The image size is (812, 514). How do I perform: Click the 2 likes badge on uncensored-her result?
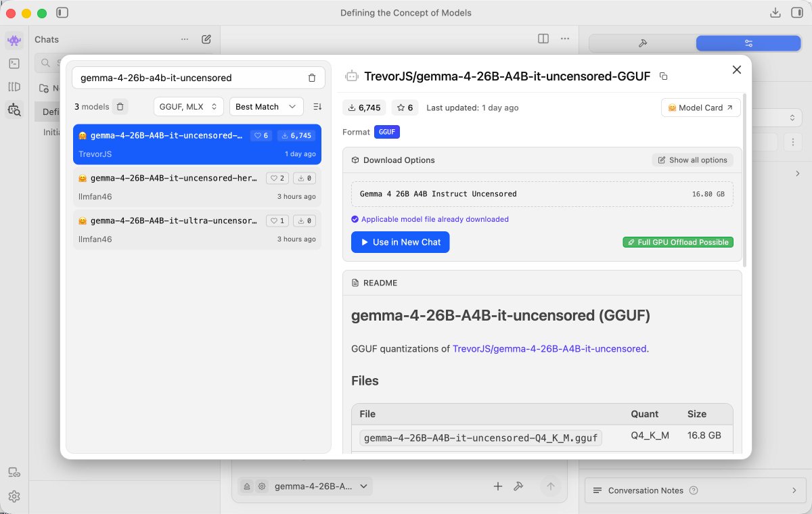tap(276, 179)
